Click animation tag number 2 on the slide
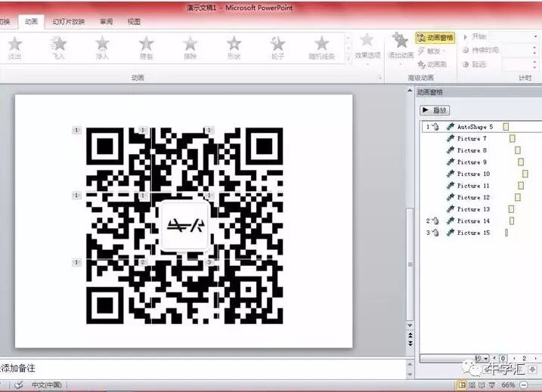This screenshot has height=392, width=542. 143,263
